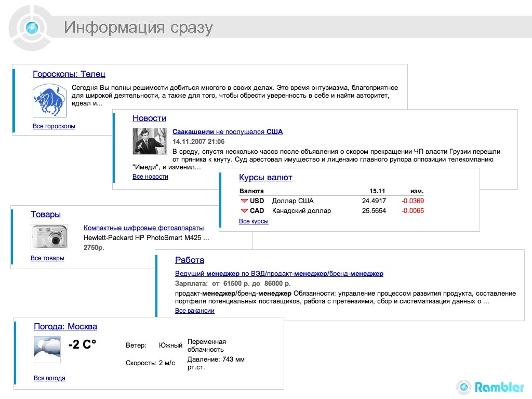532x399 pixels.
Task: Click the Саакашвили news photo thumbnail
Action: click(150, 141)
